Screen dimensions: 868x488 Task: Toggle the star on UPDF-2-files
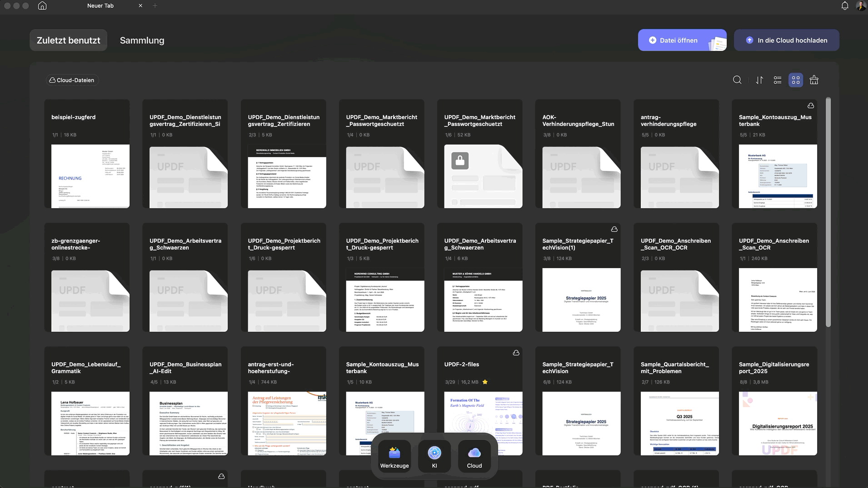click(x=485, y=382)
